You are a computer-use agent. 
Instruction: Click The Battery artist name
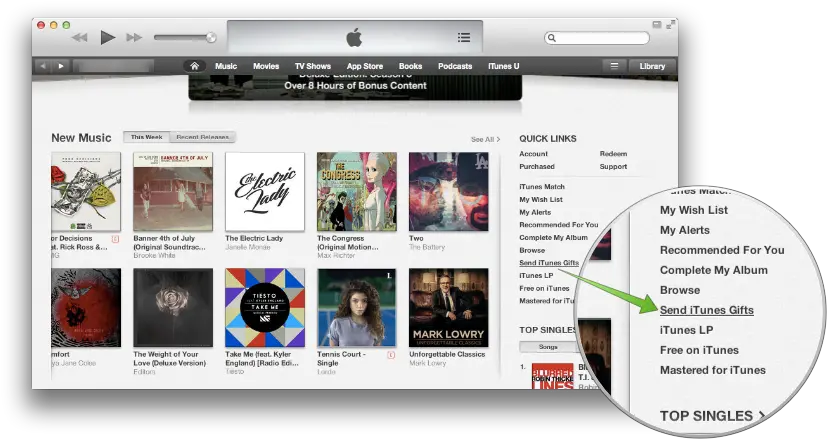[x=427, y=247]
